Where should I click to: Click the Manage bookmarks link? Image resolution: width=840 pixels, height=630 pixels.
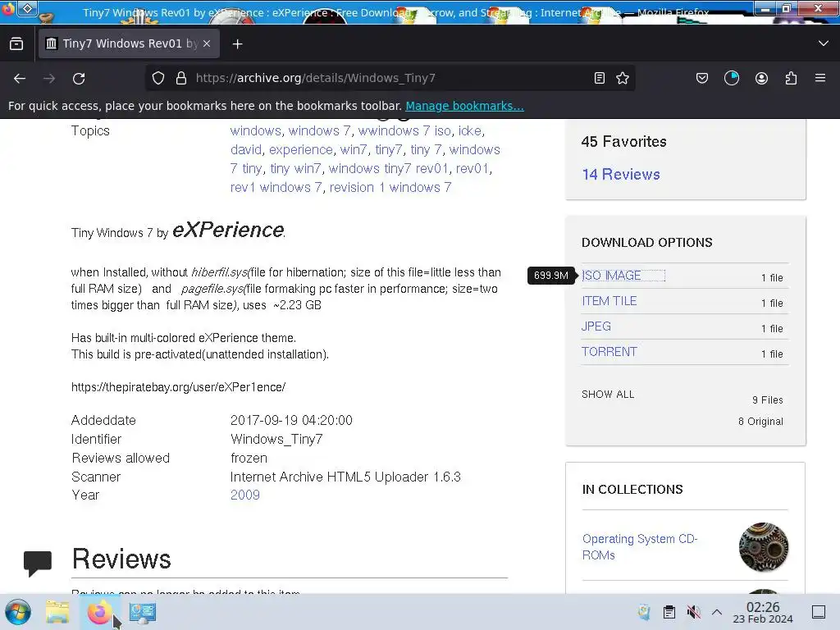(x=464, y=106)
